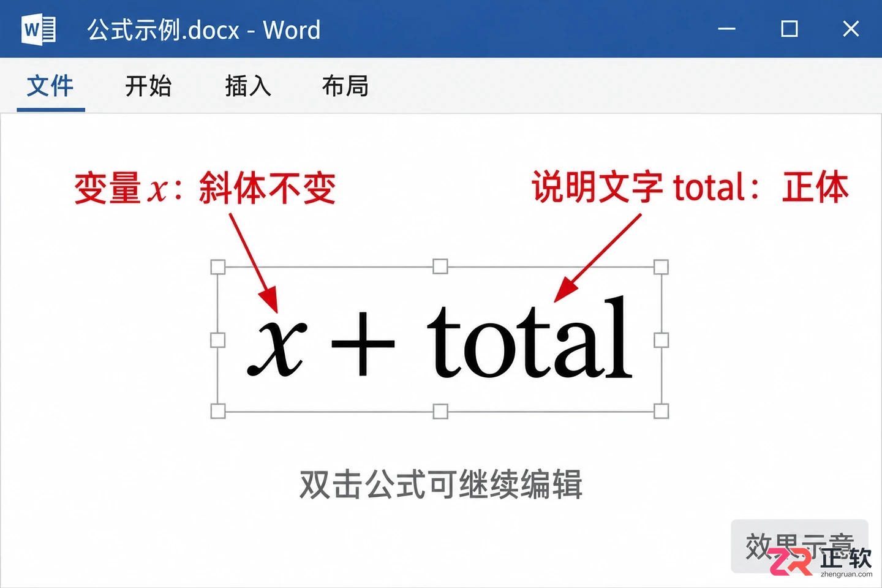Minimize the Word window

[726, 29]
